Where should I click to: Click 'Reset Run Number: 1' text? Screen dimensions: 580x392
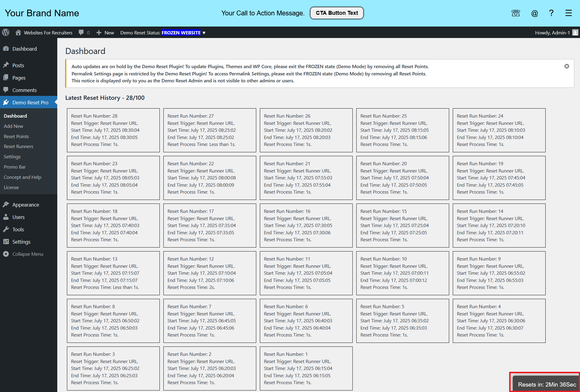[x=286, y=354]
